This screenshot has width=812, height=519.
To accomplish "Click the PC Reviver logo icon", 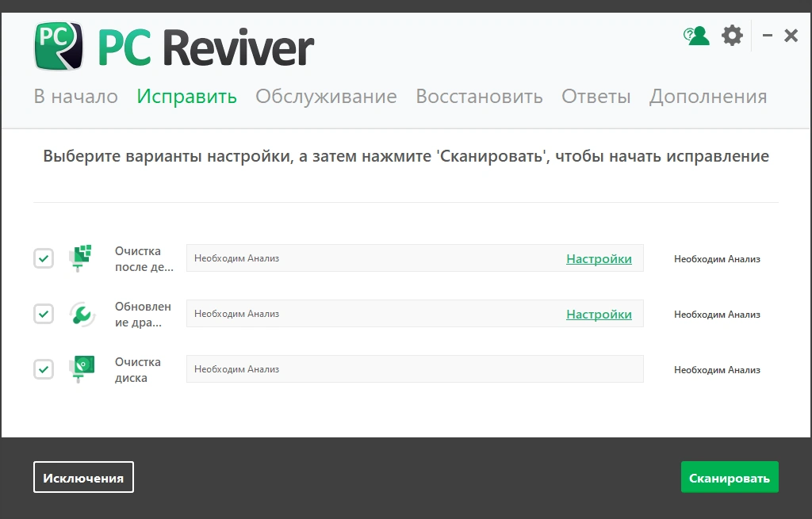I will coord(59,46).
